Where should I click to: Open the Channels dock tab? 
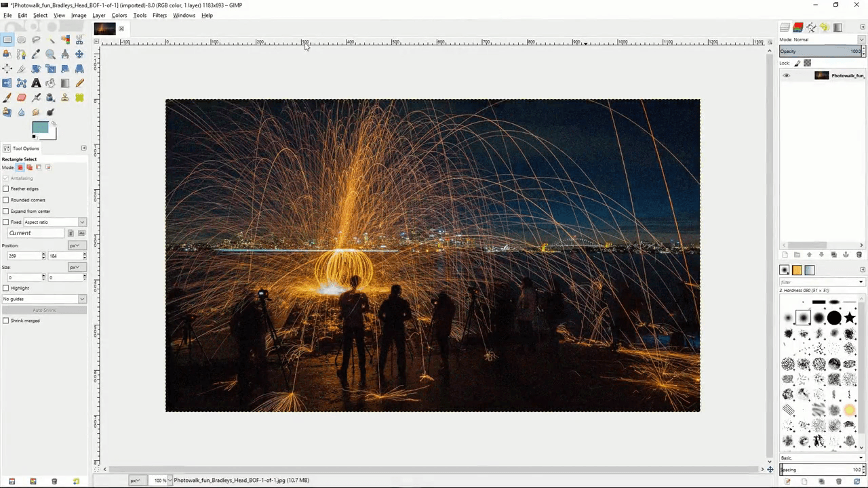coord(798,28)
